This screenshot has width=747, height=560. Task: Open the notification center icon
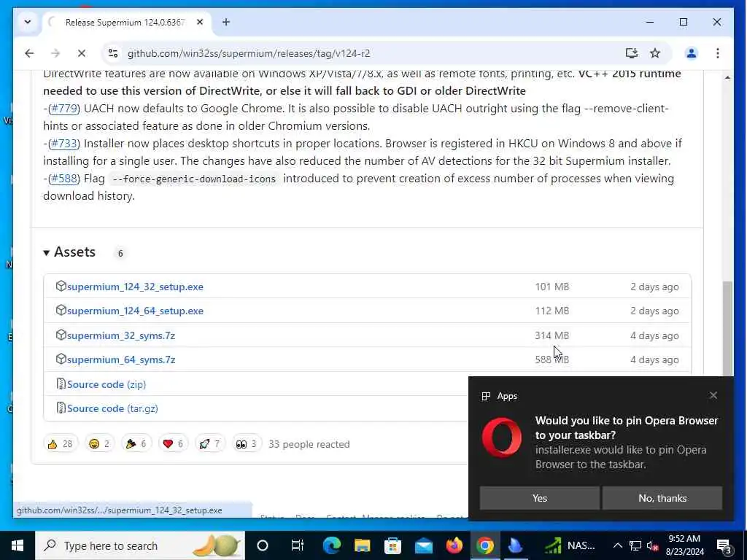(x=724, y=545)
